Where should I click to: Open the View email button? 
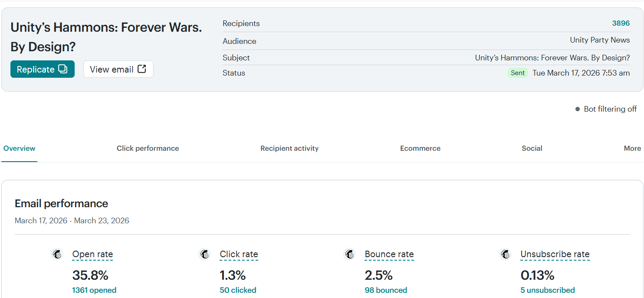118,69
